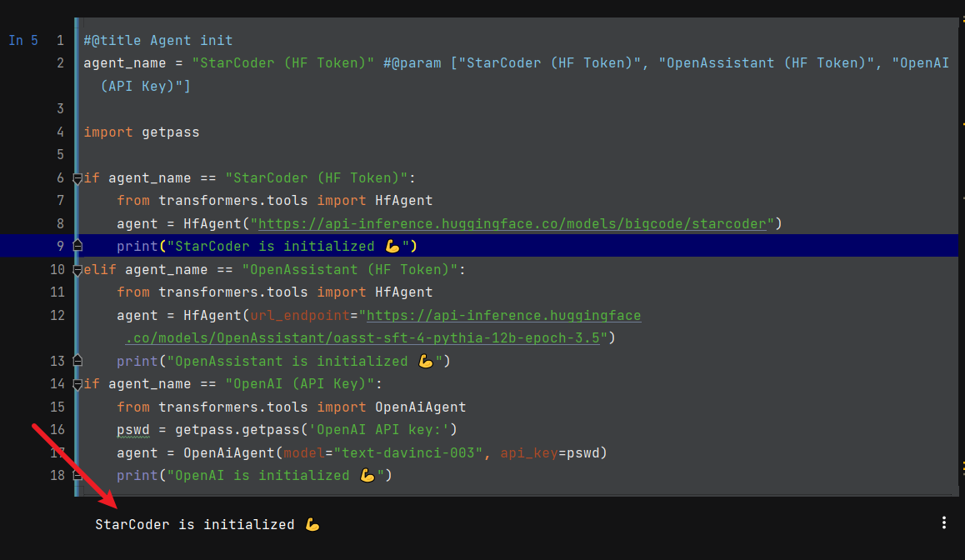Click line number 1 in the gutter
Viewport: 965px width, 560px height.
[x=60, y=41]
